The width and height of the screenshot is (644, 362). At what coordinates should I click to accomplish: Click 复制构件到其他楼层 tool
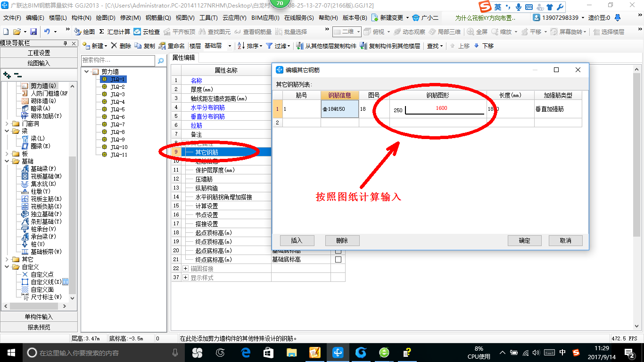point(390,46)
